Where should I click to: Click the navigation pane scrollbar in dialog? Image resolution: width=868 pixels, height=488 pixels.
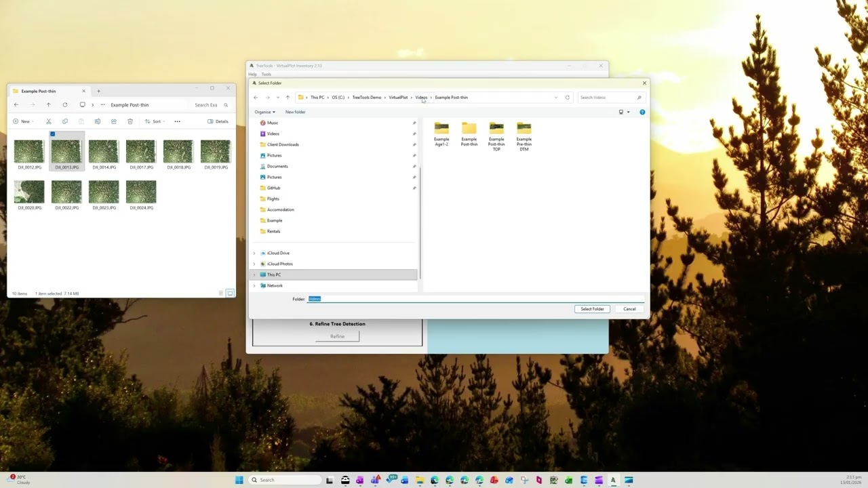(x=420, y=224)
